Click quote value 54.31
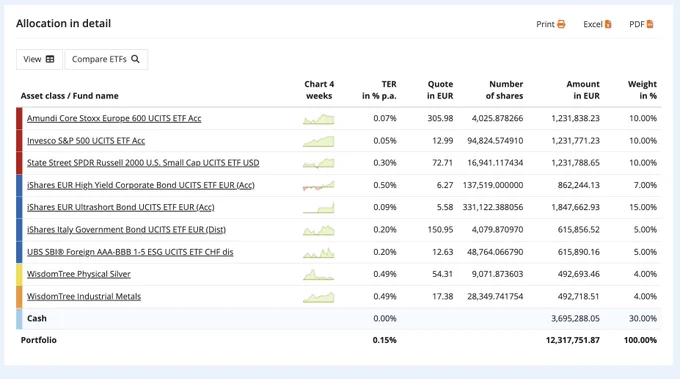The width and height of the screenshot is (680, 379). (442, 274)
